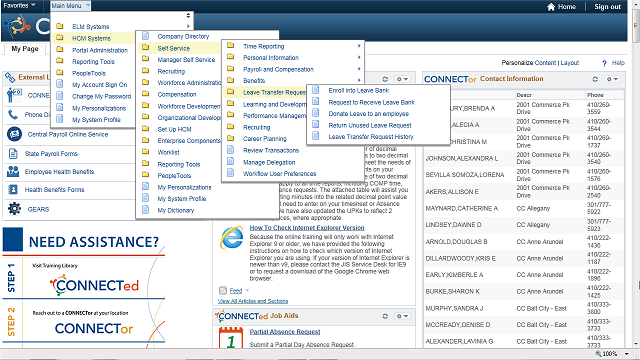Screen dimensions: 640x360
Task: Click the Sign out link
Action: (x=607, y=7)
